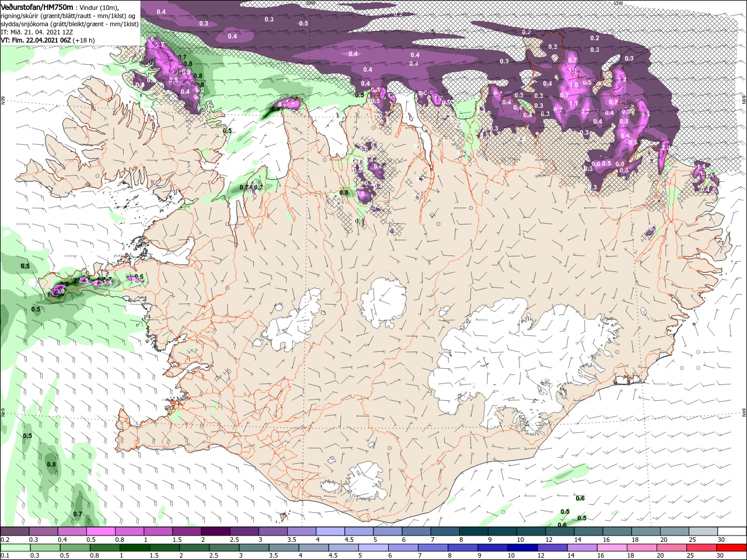This screenshot has height=560, width=747.
Task: Pick the 2 gray-green swatch in lower legend row
Action: [x=194, y=548]
